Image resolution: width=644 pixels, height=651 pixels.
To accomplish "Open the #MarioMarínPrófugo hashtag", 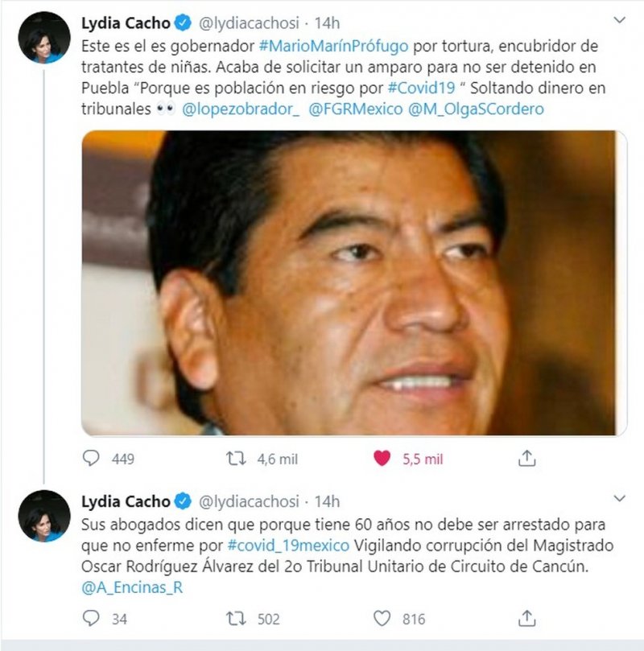I will tap(333, 46).
